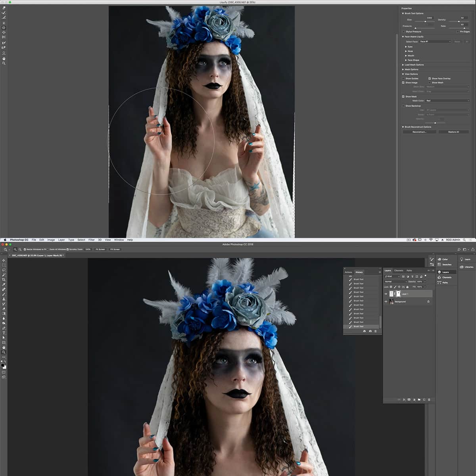Click the Restore All button
The width and height of the screenshot is (476, 476).
(x=453, y=132)
